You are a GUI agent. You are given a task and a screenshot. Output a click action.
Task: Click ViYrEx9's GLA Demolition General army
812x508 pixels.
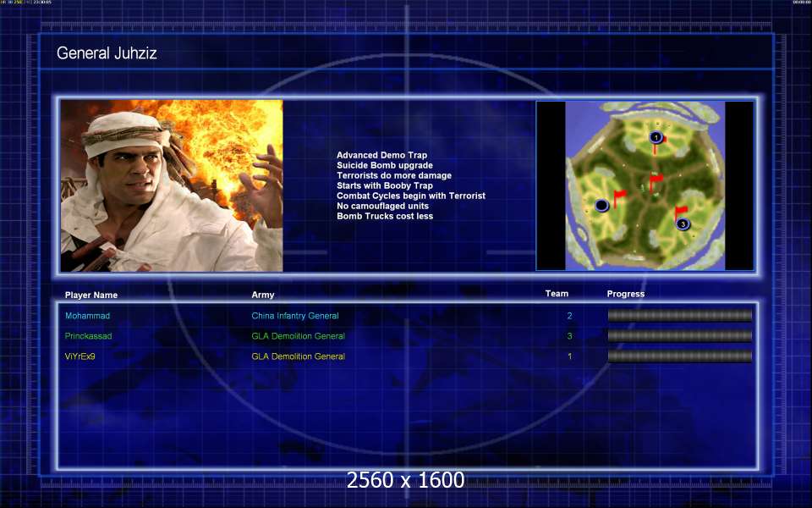click(299, 356)
